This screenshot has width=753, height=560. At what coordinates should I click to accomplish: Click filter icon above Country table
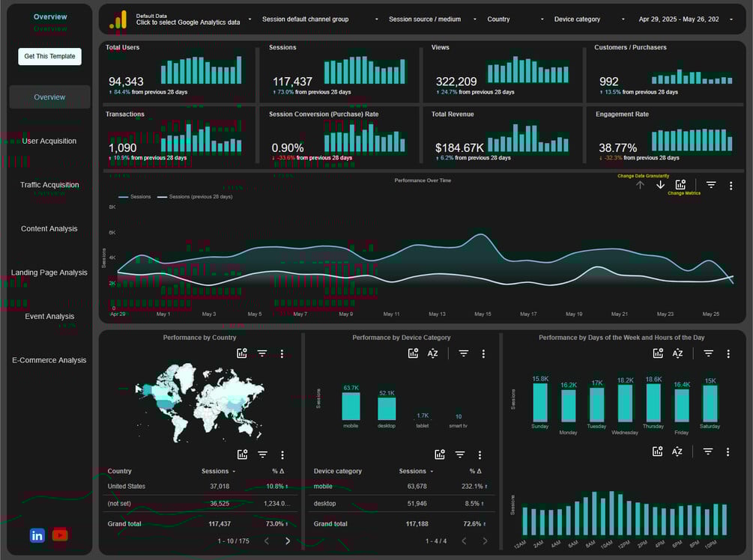pos(263,454)
